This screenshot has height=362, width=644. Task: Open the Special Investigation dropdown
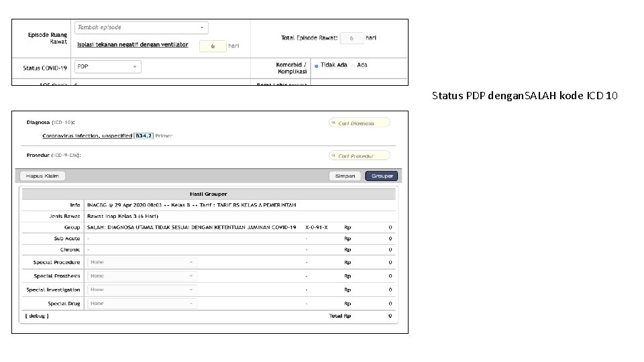coord(142,290)
